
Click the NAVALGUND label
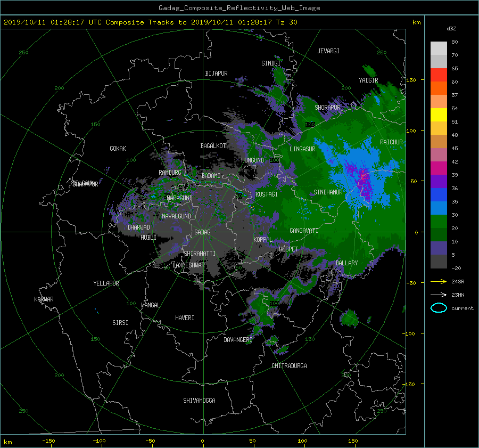pos(176,216)
